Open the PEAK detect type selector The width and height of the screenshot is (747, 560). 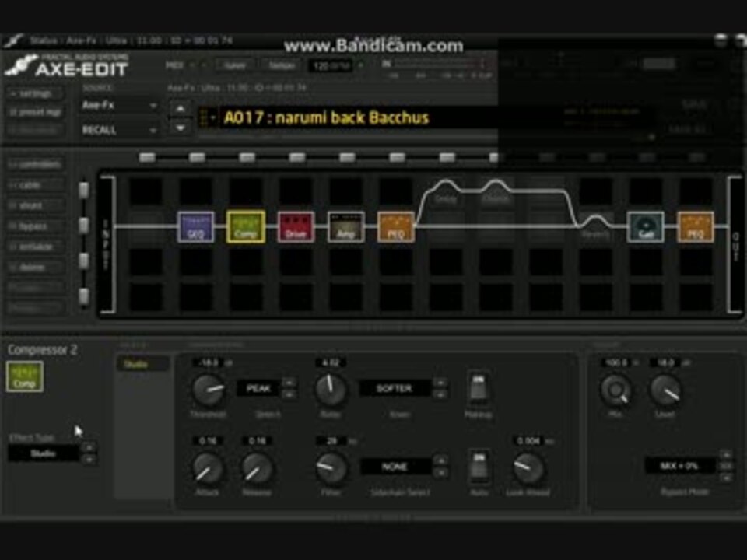[x=259, y=389]
